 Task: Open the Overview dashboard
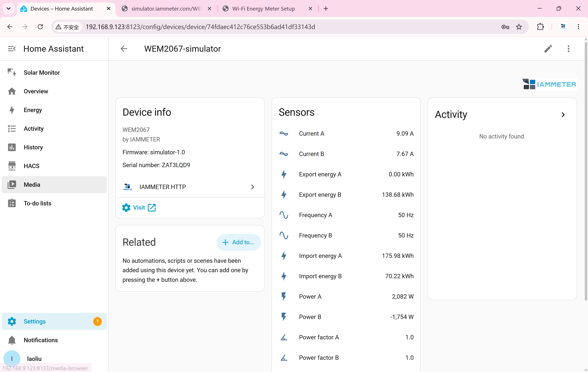tap(54, 91)
